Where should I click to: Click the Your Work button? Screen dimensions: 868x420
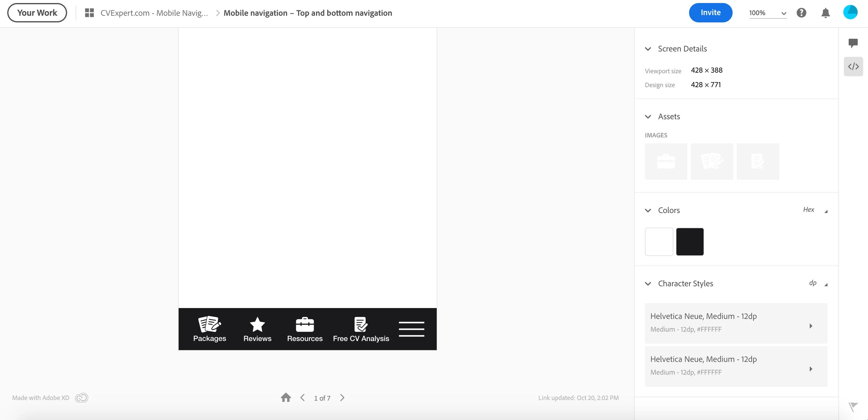tap(37, 13)
